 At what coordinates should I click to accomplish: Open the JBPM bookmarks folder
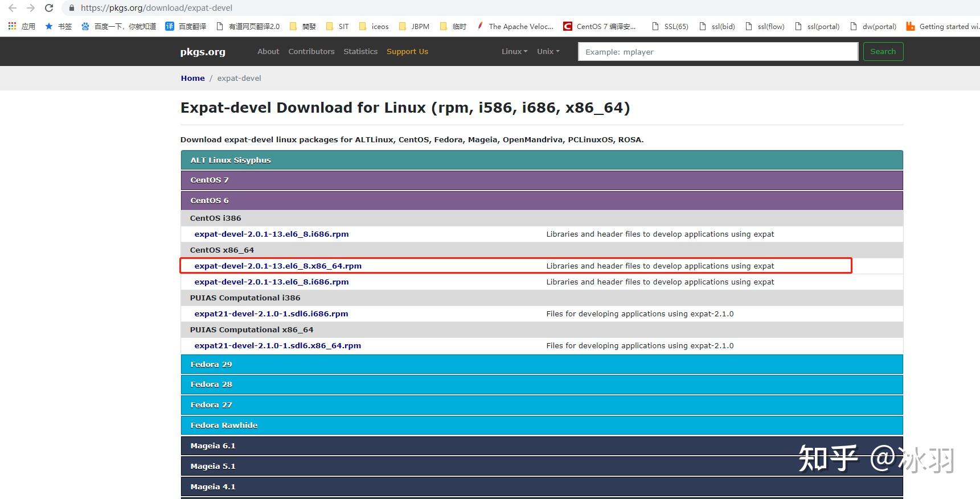pyautogui.click(x=414, y=26)
